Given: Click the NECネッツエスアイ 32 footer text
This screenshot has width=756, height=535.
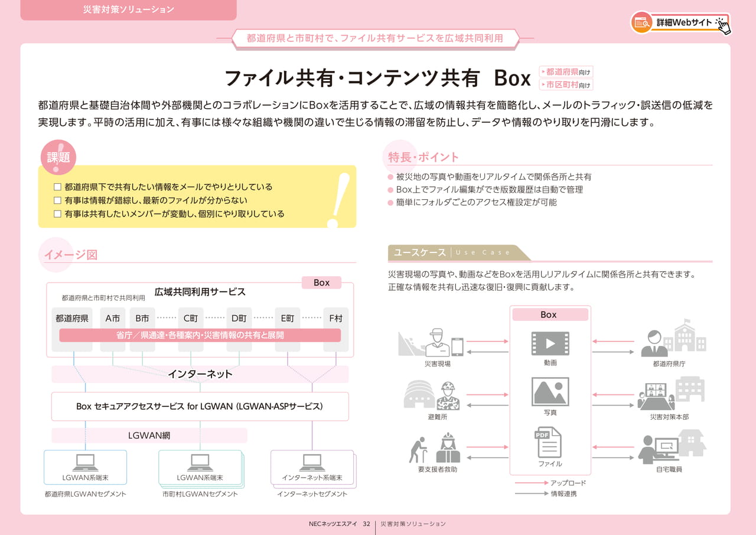Looking at the screenshot, I should (340, 524).
